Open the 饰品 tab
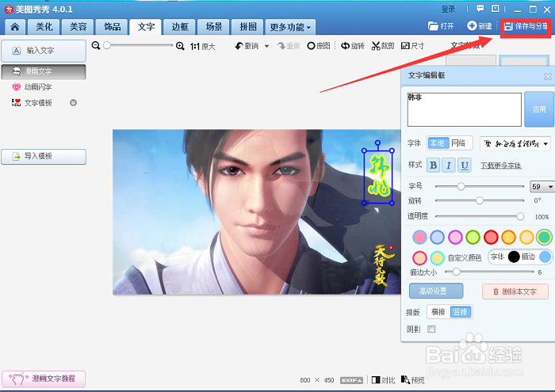Screen dimensions: 555x392 coord(112,27)
